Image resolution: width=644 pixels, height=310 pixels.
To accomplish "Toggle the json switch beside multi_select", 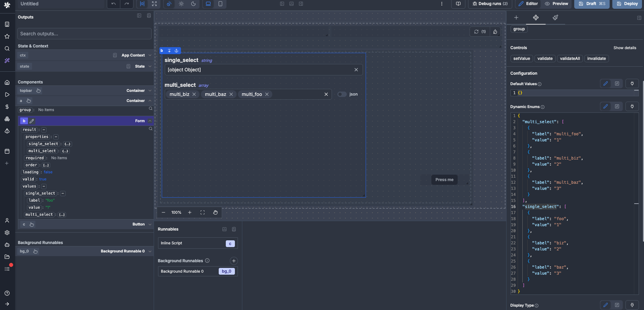I will pos(342,94).
